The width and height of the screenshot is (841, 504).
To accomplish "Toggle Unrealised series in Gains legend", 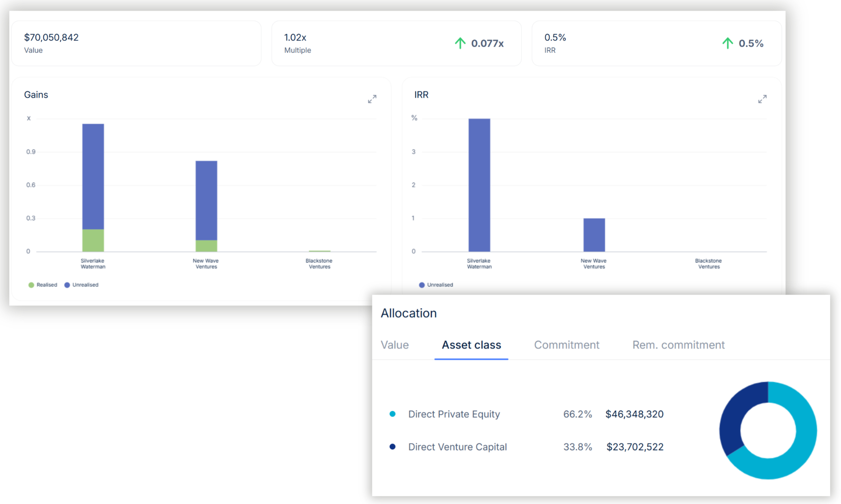I will (82, 285).
